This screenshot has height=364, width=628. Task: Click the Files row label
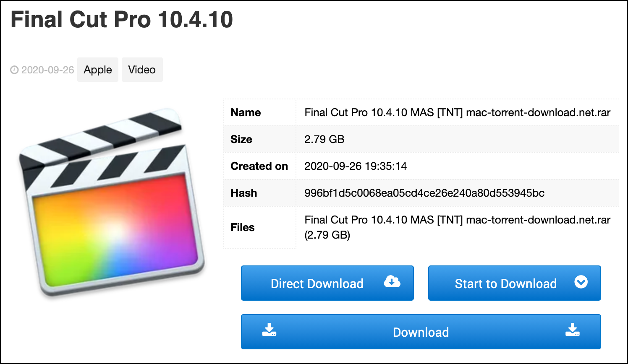coord(243,227)
